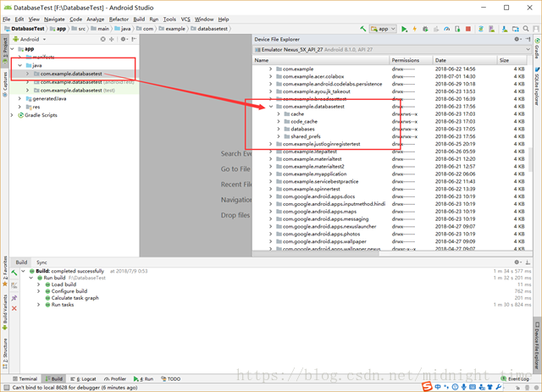Image resolution: width=542 pixels, height=392 pixels.
Task: Sort by the Date column header
Action: [465, 60]
